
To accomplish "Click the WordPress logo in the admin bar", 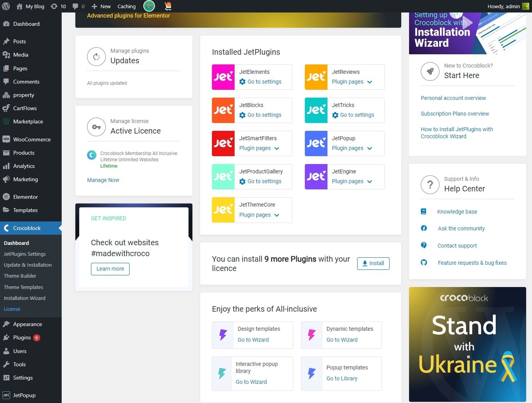I will pos(6,6).
